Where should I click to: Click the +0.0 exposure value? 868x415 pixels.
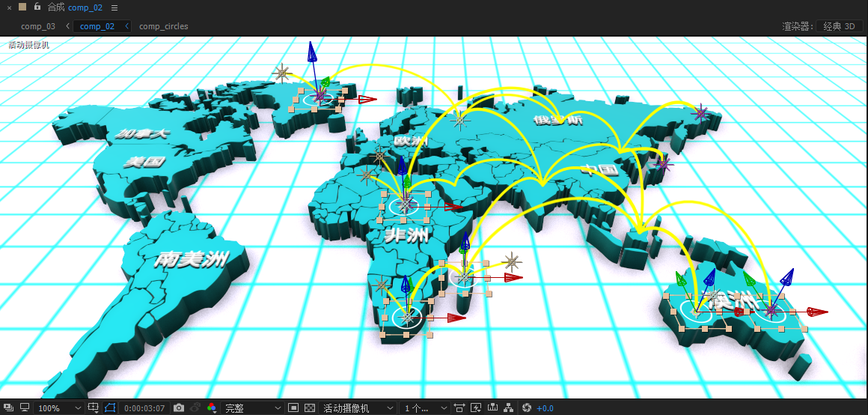tap(545, 408)
